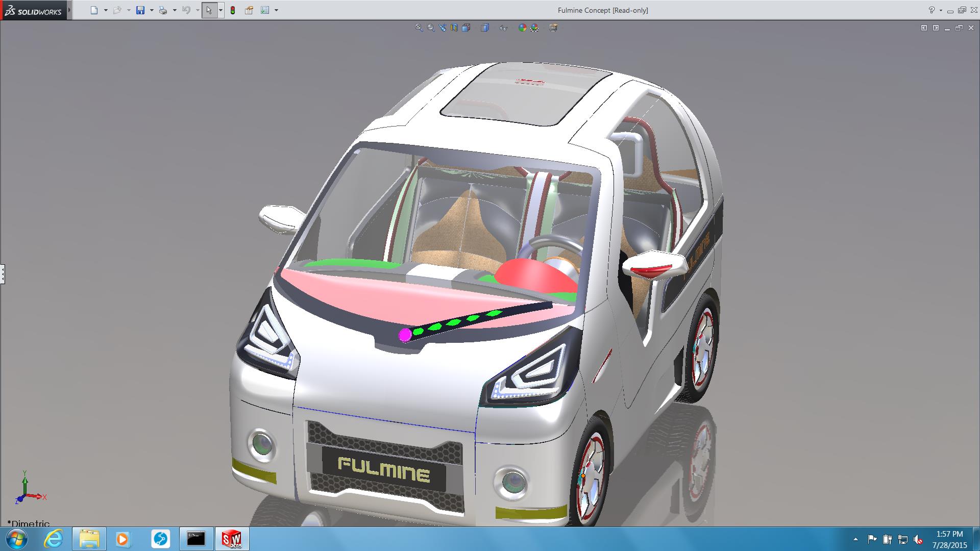
Task: Click the Zoom to Area icon
Action: tap(431, 28)
